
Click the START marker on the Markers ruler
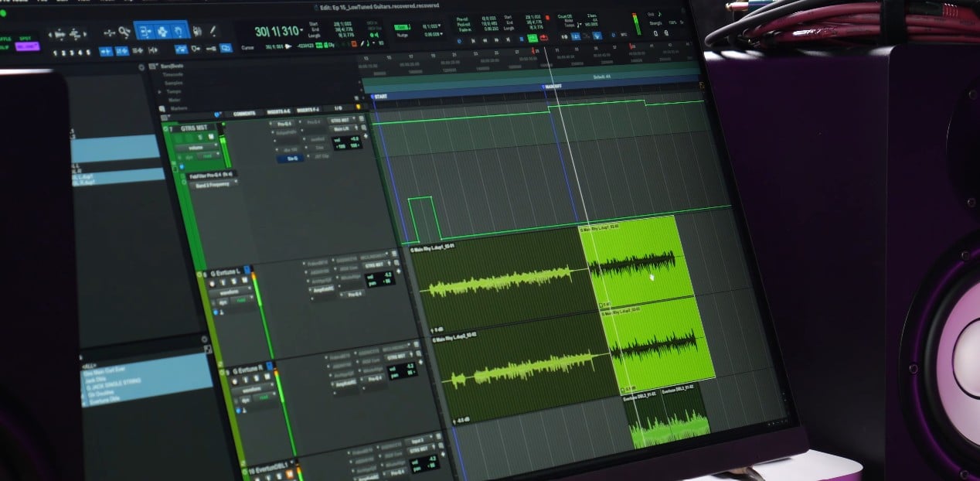[x=379, y=97]
